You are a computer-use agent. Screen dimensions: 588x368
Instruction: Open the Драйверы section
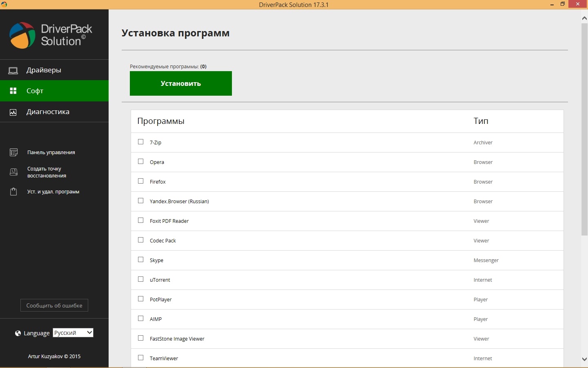pos(54,70)
